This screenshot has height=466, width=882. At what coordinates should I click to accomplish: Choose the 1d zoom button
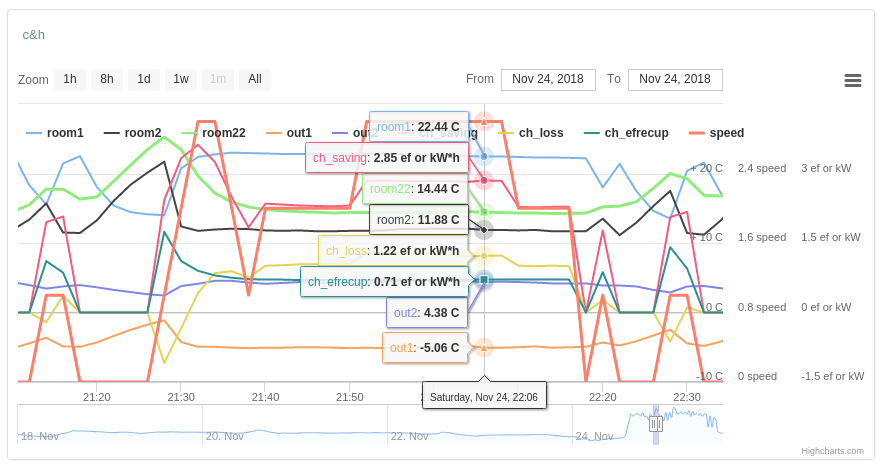click(144, 79)
